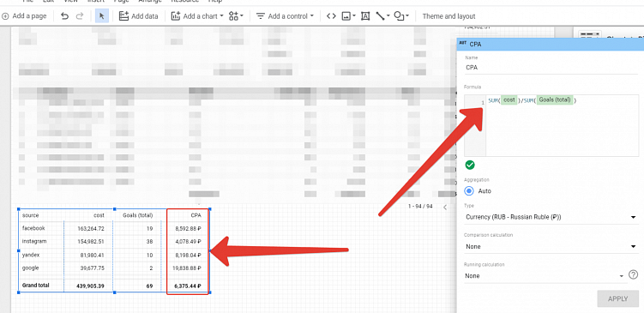Click the cost value 154,982.51

(91, 242)
